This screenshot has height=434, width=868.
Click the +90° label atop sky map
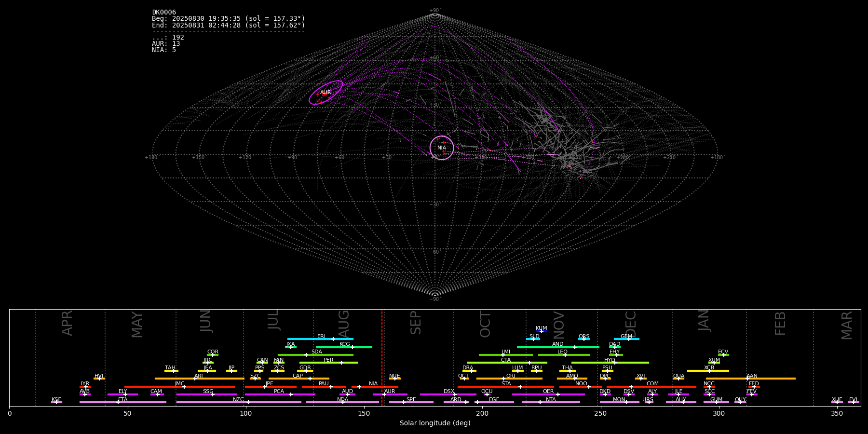[435, 11]
